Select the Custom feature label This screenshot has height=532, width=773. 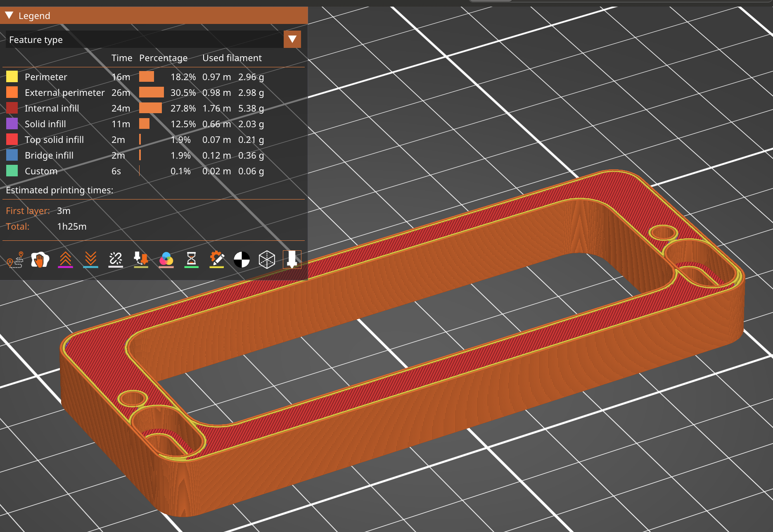(x=41, y=171)
